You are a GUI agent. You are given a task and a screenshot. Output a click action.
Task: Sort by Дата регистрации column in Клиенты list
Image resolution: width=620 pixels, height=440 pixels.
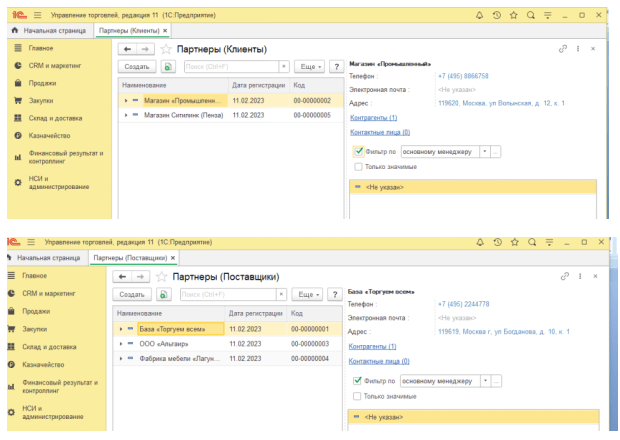(259, 85)
